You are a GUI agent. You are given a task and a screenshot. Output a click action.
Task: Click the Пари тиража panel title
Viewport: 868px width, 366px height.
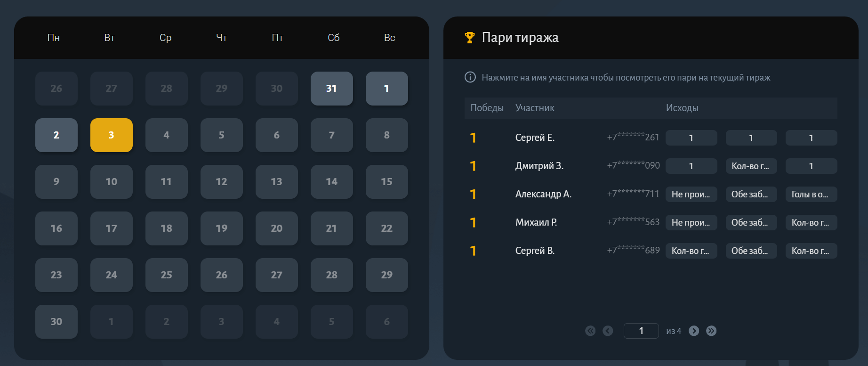click(x=520, y=38)
